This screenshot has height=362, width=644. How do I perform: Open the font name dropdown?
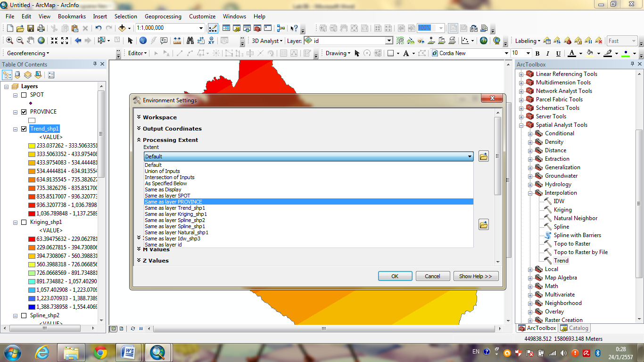click(507, 53)
